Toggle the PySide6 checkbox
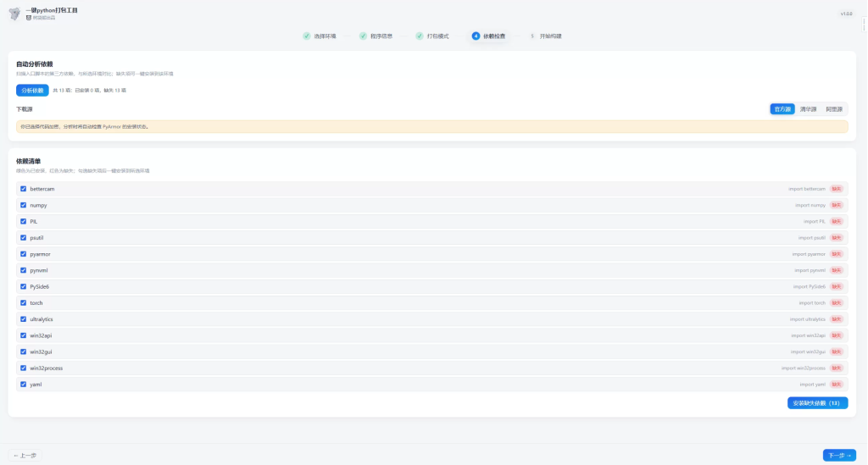 pyautogui.click(x=23, y=286)
